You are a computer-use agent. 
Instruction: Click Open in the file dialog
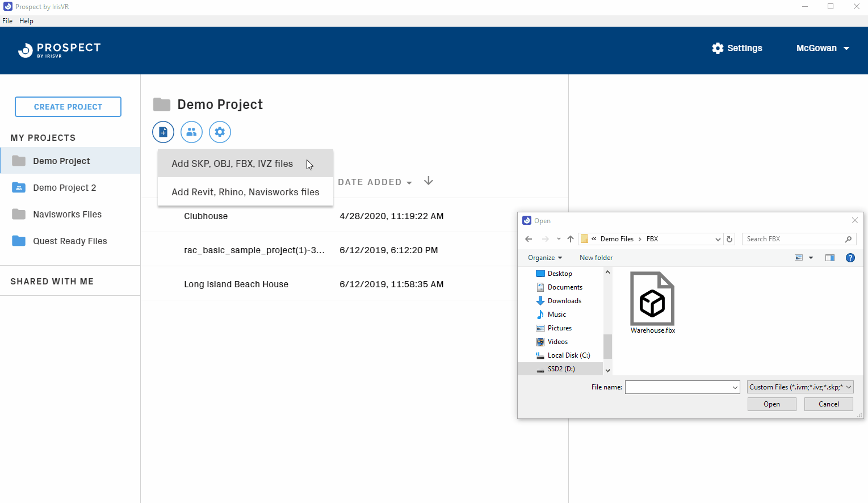tap(772, 404)
